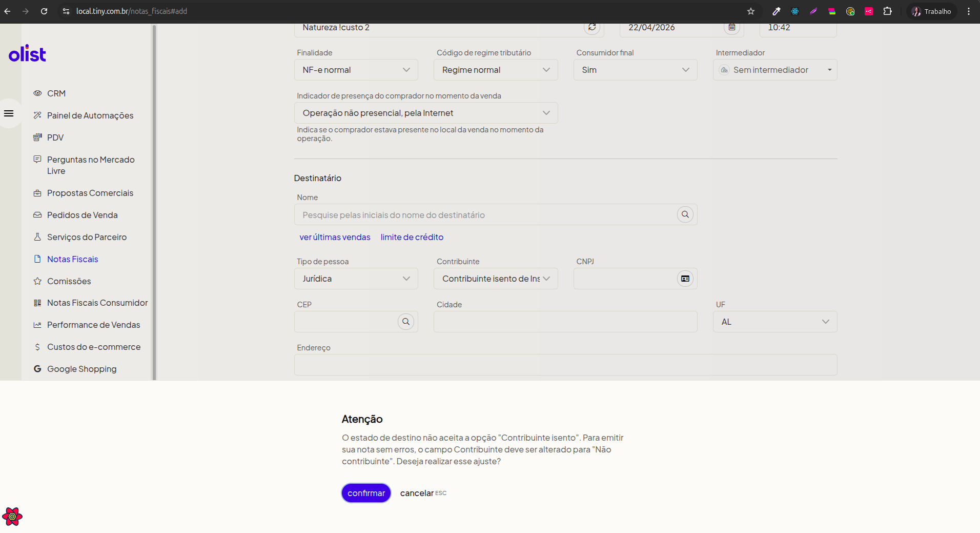Click the Custos do e-commerce dollar icon
The width and height of the screenshot is (980, 533).
click(x=37, y=347)
